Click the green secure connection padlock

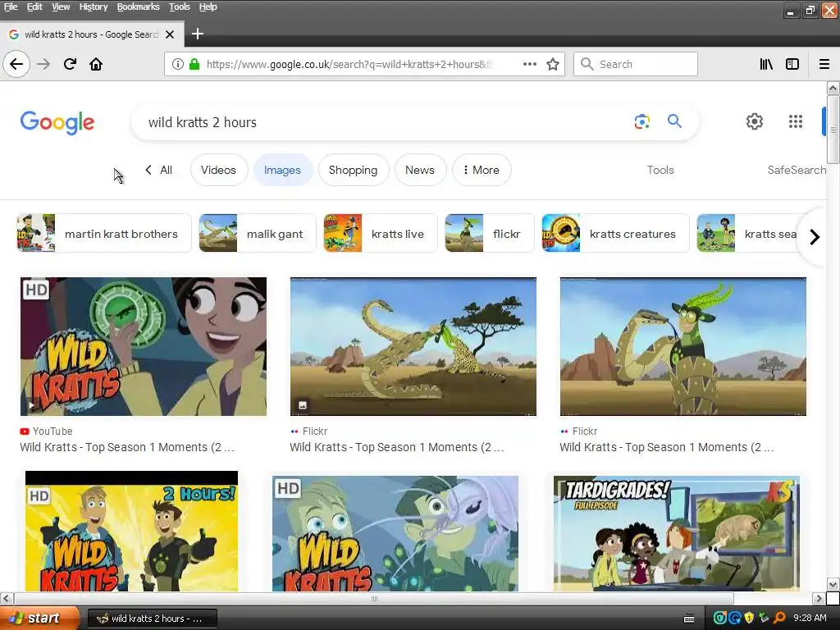[194, 64]
